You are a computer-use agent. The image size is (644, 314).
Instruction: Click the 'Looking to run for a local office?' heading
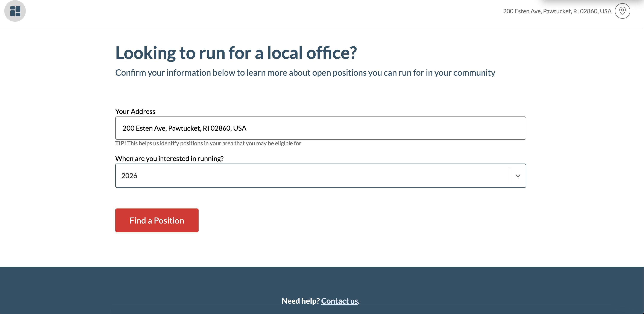click(236, 53)
